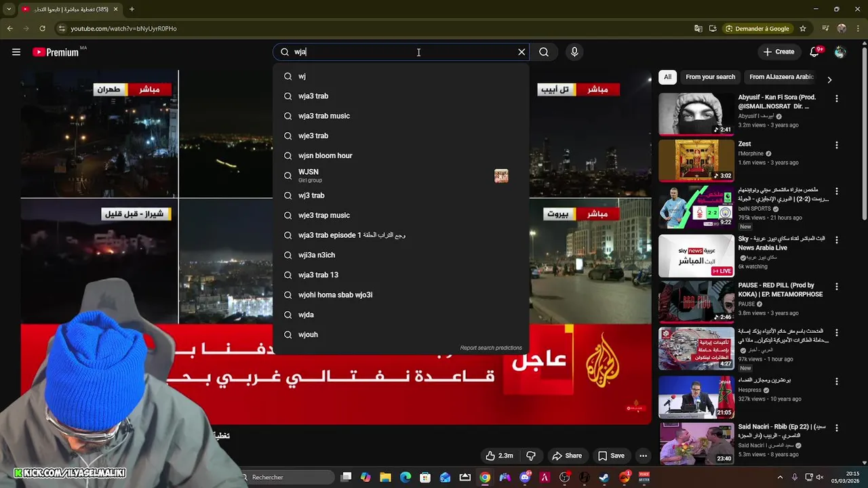Open Abyusif Kan Fi Sora thumbnail
The height and width of the screenshot is (488, 868).
click(696, 114)
